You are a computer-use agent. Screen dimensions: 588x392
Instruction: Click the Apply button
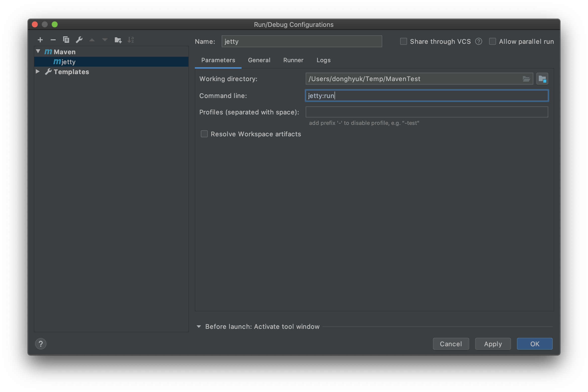point(493,344)
